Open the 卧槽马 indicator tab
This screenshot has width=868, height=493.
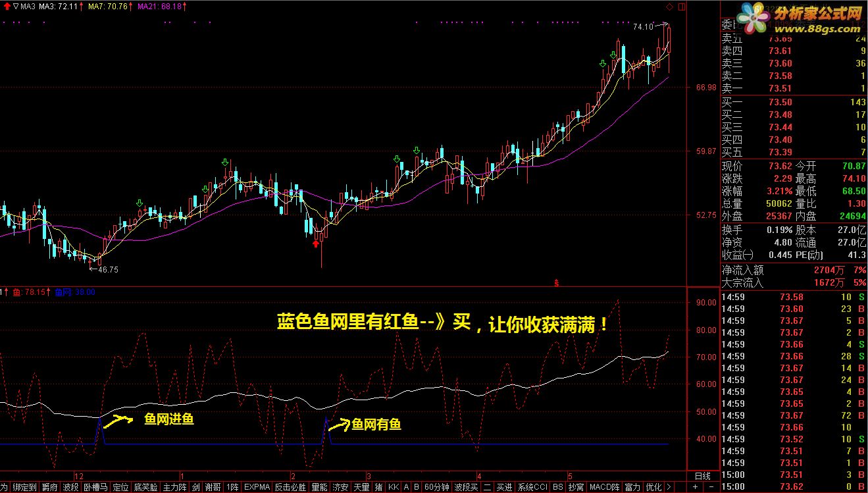pyautogui.click(x=95, y=487)
